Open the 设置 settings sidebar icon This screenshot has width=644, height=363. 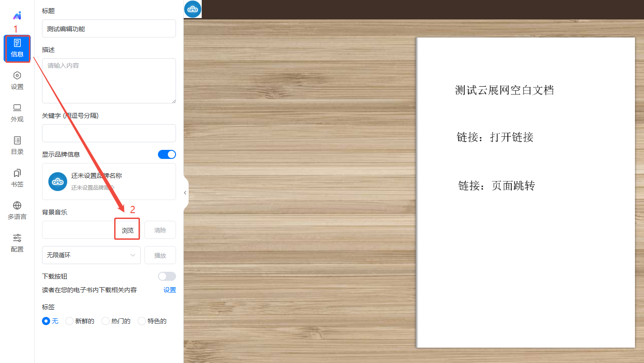(x=17, y=80)
